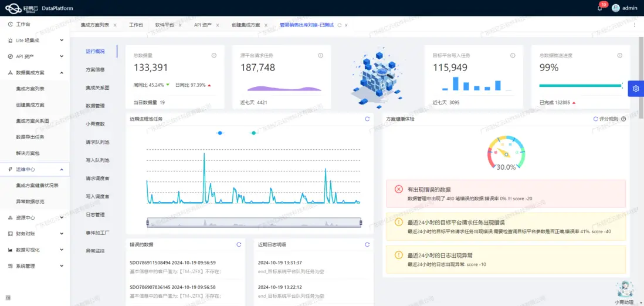This screenshot has height=306, width=644.
Task: Click the info icon on 源平台请求任务 card
Action: click(320, 56)
